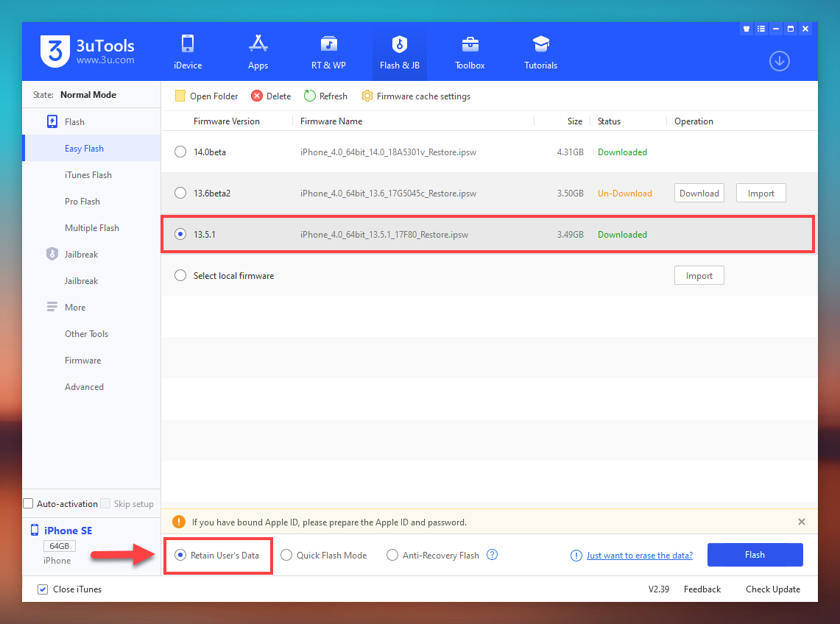Open Firmware cache settings gear

[367, 96]
